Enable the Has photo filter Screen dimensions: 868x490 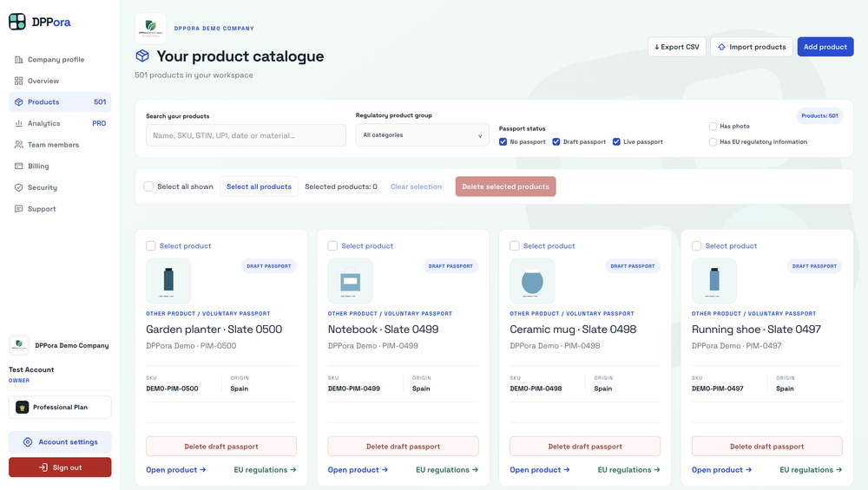[x=713, y=127]
